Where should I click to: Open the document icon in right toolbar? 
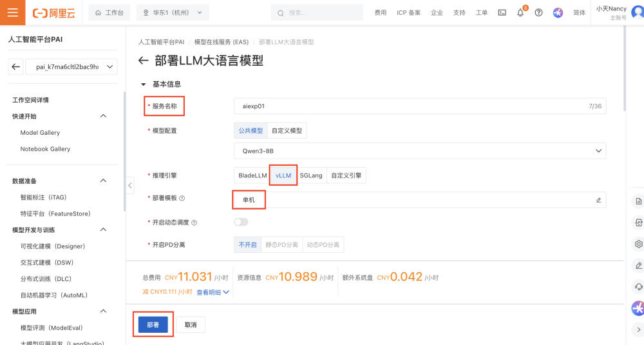[638, 201]
